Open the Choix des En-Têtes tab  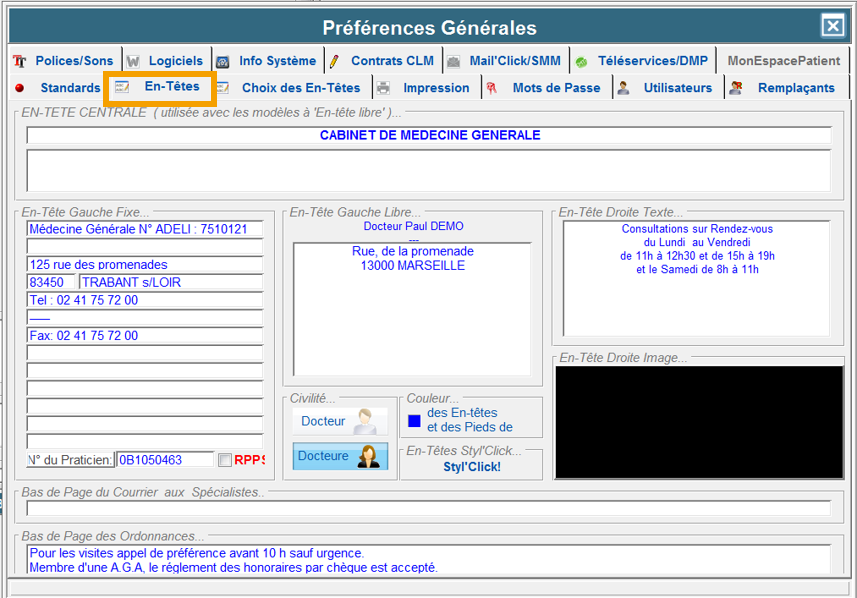click(x=293, y=87)
